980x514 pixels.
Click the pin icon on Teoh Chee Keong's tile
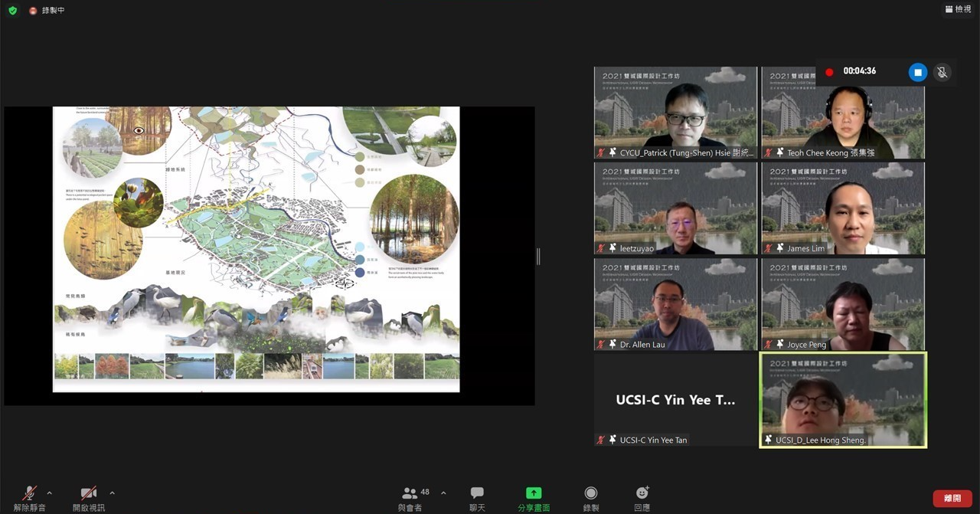(779, 152)
